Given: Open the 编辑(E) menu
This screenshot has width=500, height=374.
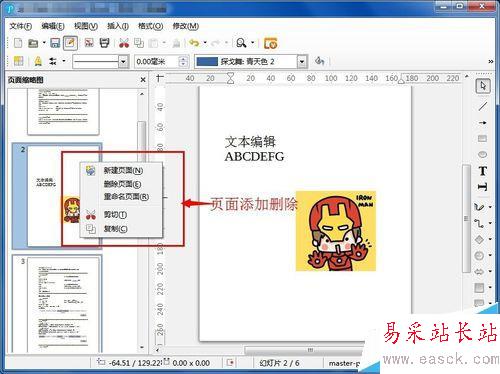Looking at the screenshot, I should click(53, 26).
